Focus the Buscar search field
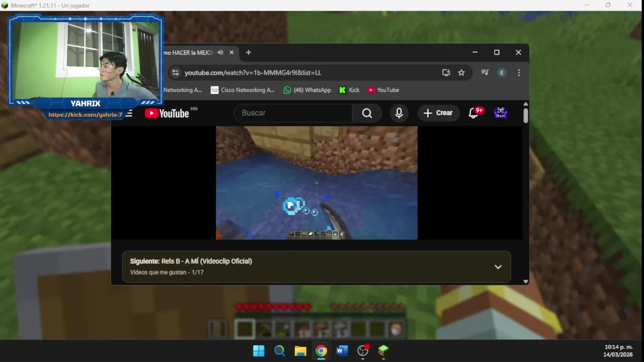This screenshot has width=644, height=362. 293,113
